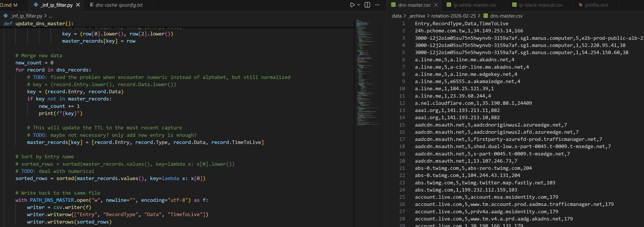Image resolution: width=644 pixels, height=227 pixels.
Task: Open editor More Actions ellipsis
Action: click(377, 5)
